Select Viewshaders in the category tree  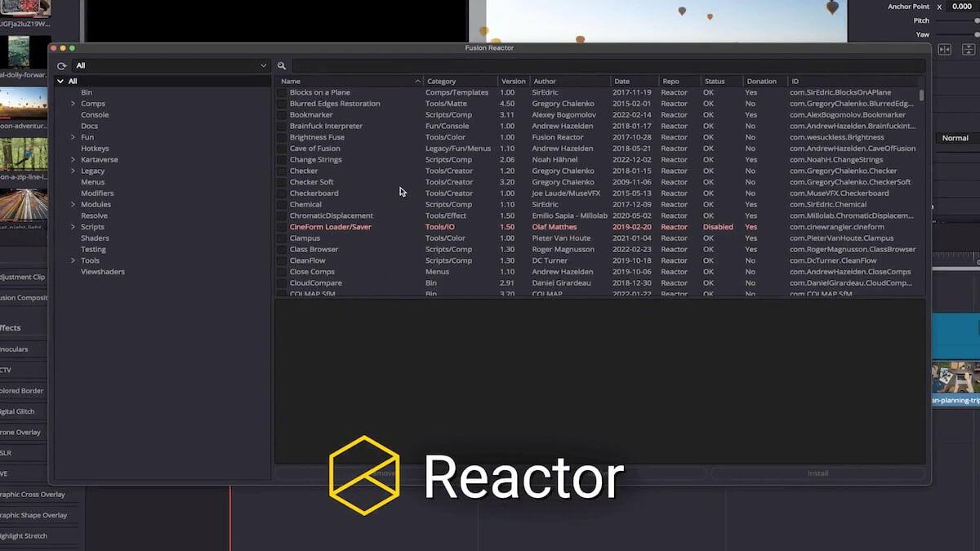click(103, 272)
